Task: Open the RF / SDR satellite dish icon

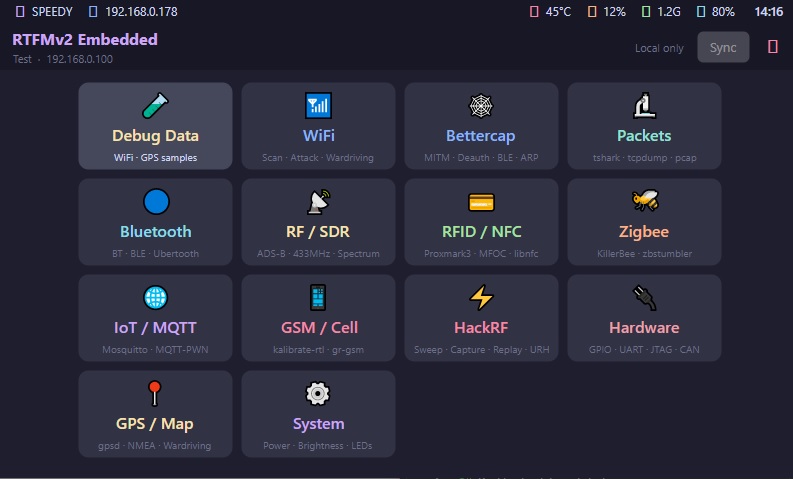Action: click(x=319, y=202)
